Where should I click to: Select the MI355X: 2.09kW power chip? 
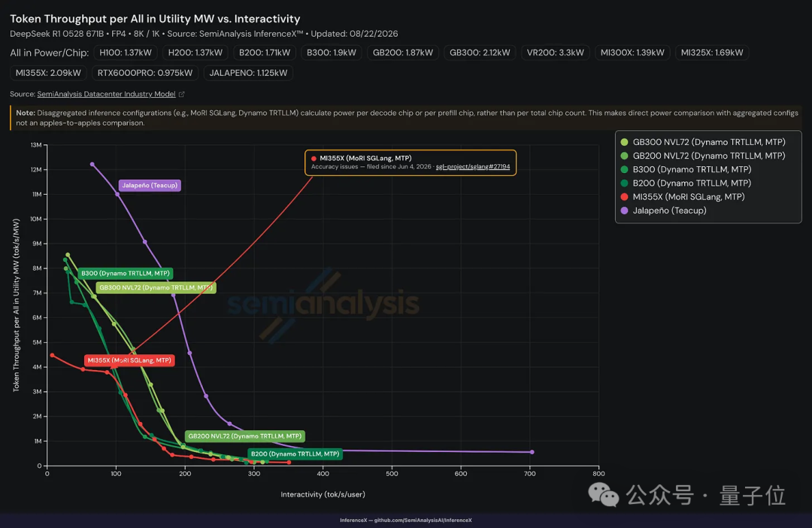click(48, 72)
